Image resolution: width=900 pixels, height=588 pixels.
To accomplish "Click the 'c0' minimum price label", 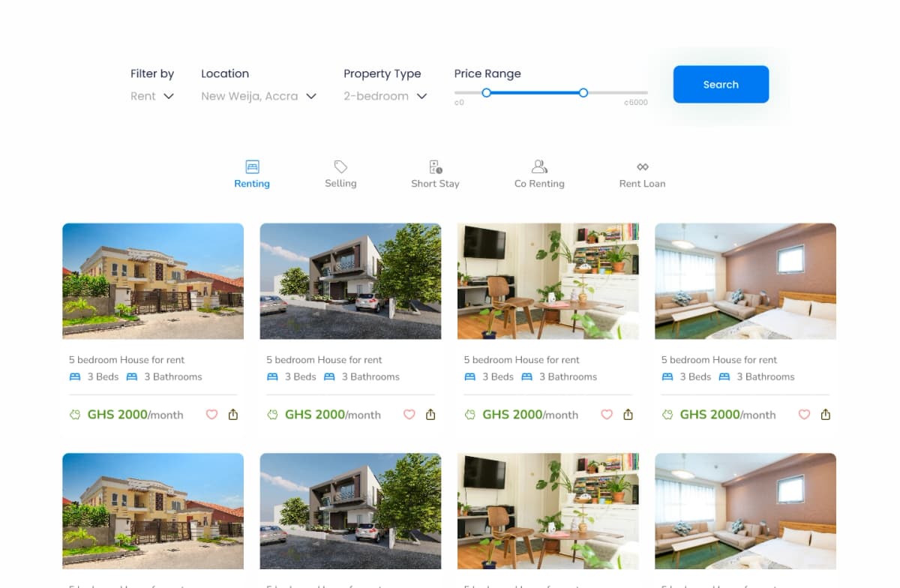I will click(459, 103).
